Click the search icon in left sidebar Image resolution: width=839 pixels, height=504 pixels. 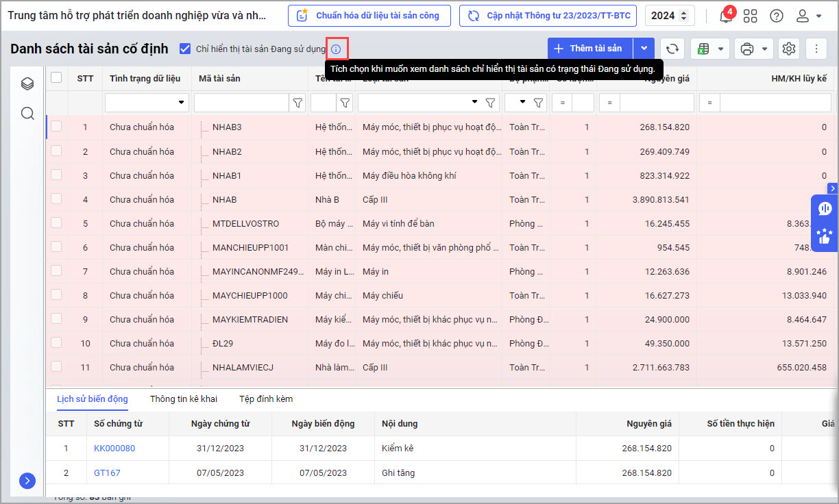point(27,113)
